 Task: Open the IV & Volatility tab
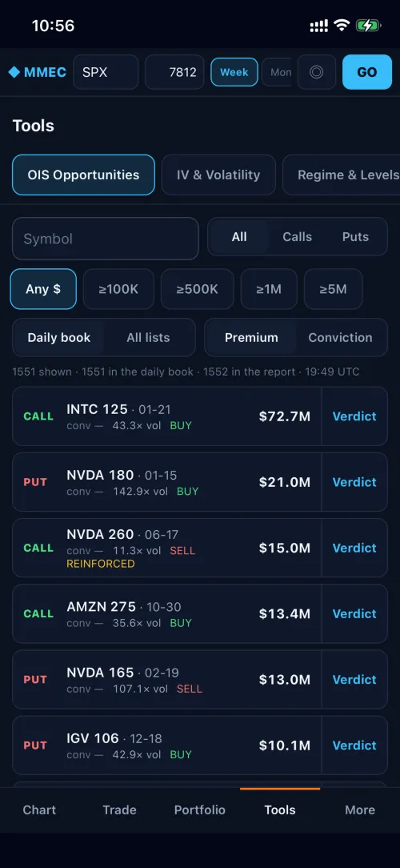tap(218, 175)
